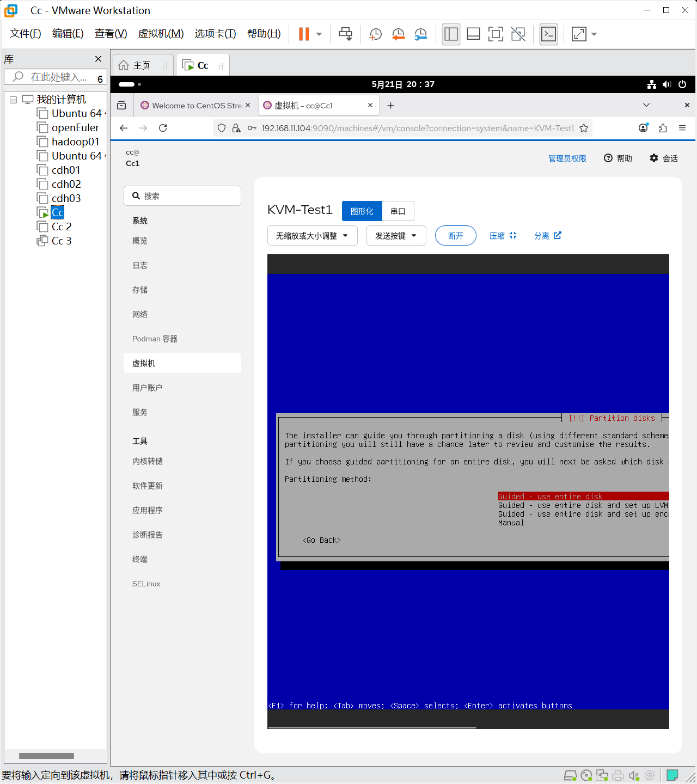Screen dimensions: 697x784
Task: Open the 帮助 help menu in Cockpit
Action: (x=618, y=158)
